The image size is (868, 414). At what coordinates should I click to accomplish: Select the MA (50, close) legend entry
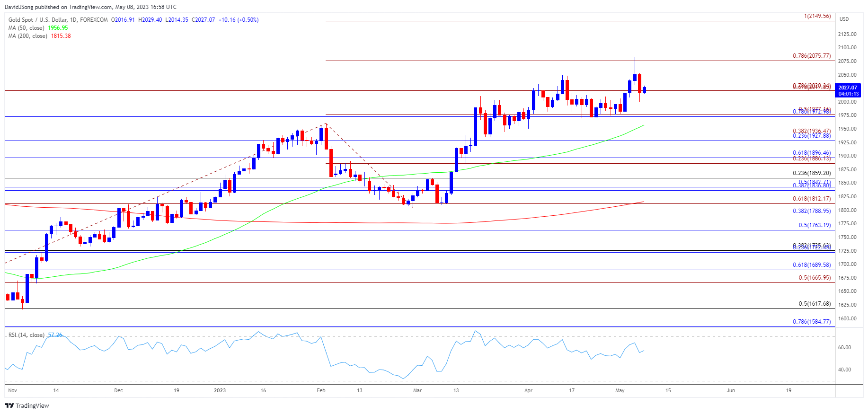coord(27,28)
